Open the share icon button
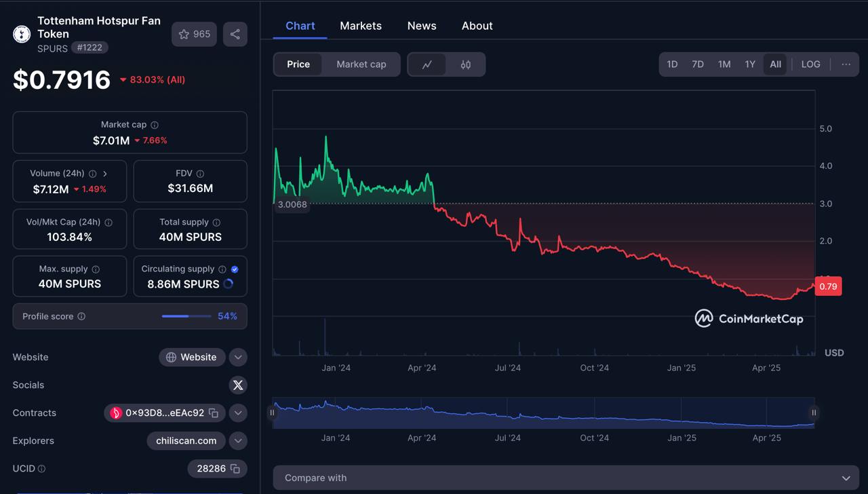Image resolution: width=868 pixels, height=494 pixels. coord(235,34)
